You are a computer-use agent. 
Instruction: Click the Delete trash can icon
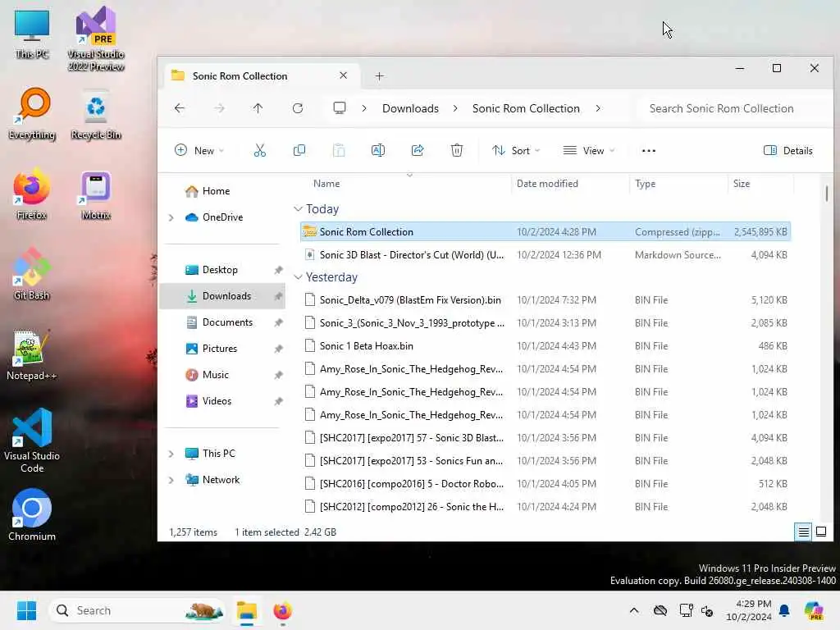(456, 151)
